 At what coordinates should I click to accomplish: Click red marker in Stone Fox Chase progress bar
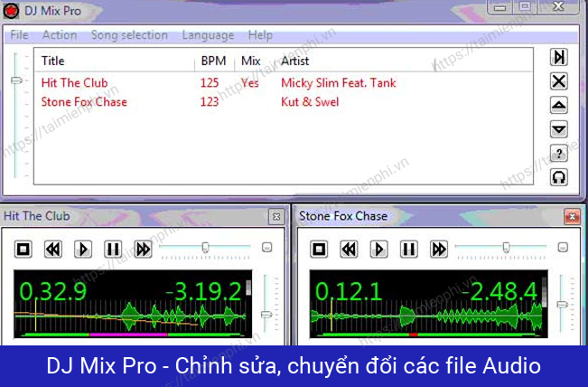[x=414, y=334]
